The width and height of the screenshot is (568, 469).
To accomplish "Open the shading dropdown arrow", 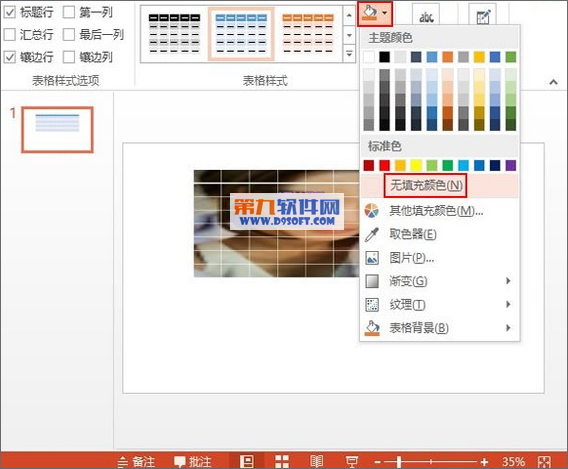I will (385, 13).
